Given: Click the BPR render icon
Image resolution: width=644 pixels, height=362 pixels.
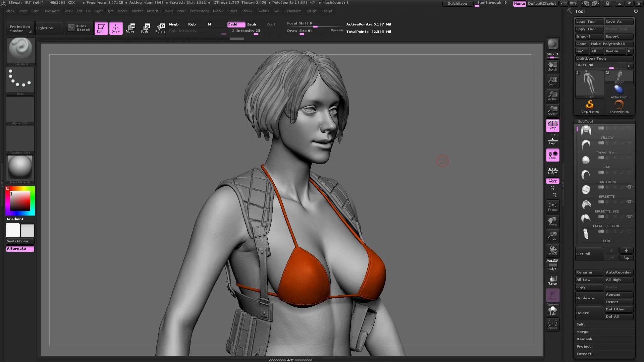Looking at the screenshot, I should pyautogui.click(x=552, y=44).
